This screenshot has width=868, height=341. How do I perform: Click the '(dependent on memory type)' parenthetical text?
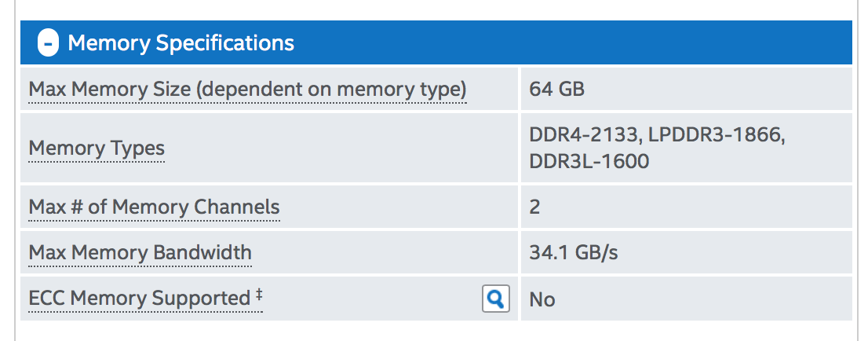332,89
